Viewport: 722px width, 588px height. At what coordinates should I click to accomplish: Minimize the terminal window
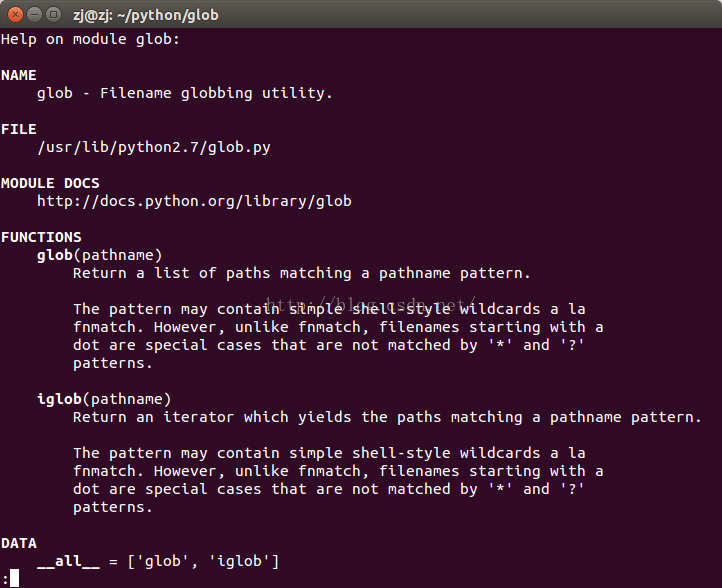(35, 15)
